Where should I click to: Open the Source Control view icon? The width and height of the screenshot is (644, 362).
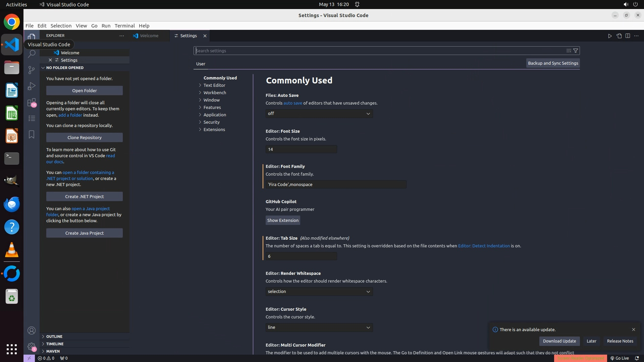pyautogui.click(x=32, y=70)
